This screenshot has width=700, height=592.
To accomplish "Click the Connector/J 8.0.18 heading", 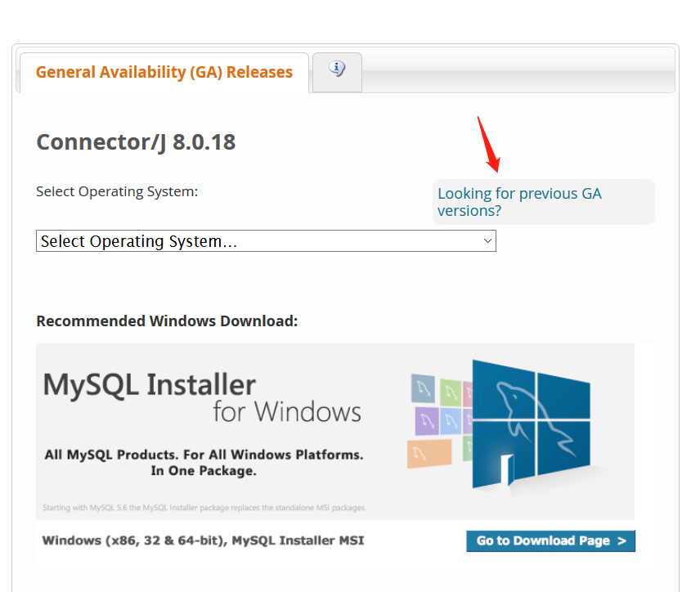I will (x=136, y=142).
